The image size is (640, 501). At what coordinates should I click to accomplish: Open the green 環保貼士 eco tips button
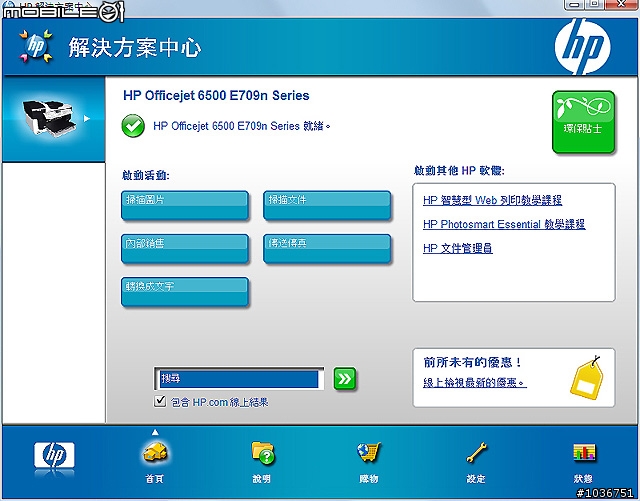click(x=583, y=122)
